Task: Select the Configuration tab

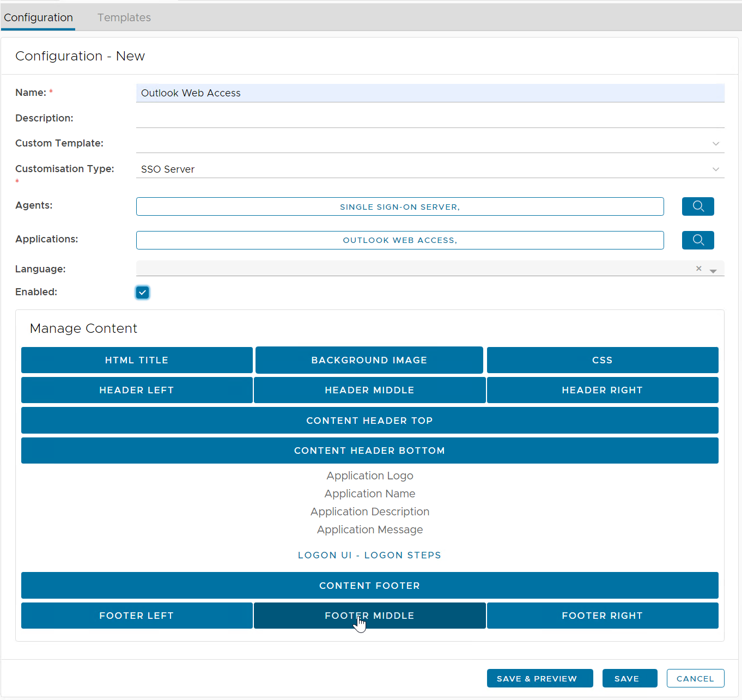Action: [38, 17]
